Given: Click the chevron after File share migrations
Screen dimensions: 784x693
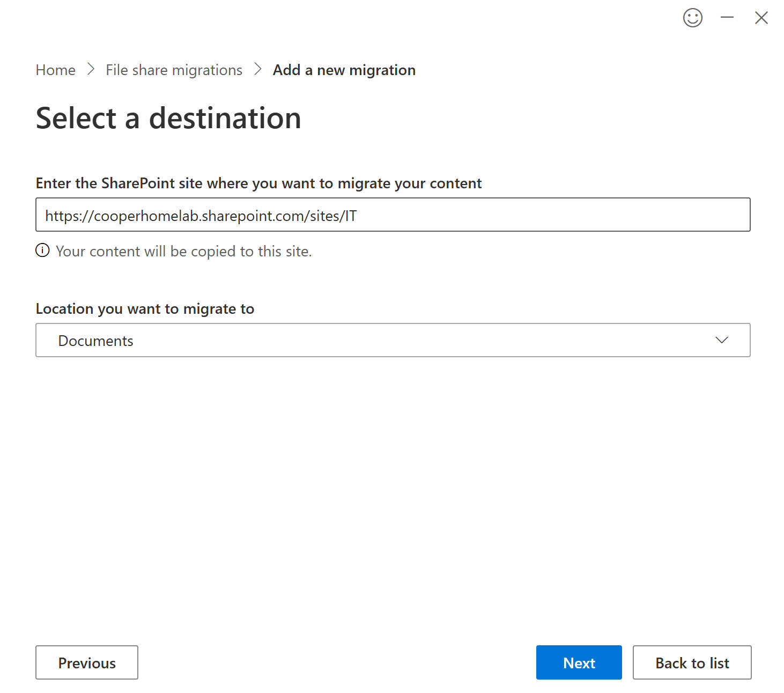Looking at the screenshot, I should (258, 70).
